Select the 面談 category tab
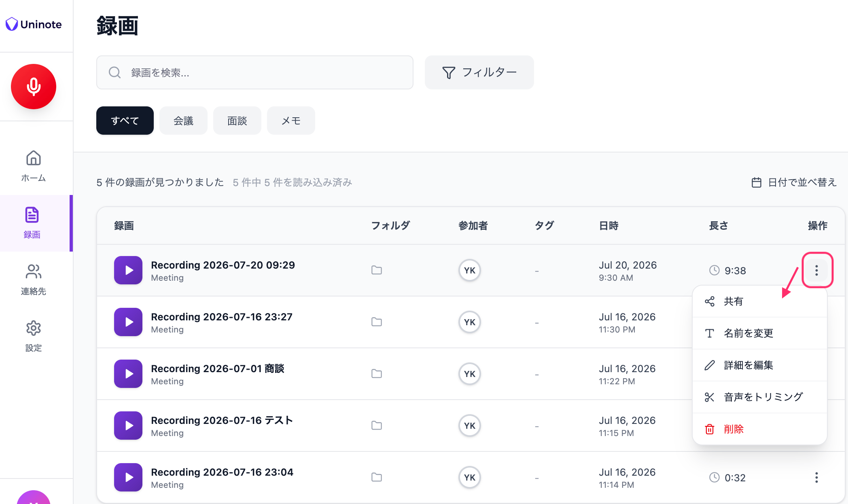The width and height of the screenshot is (848, 504). coord(237,121)
